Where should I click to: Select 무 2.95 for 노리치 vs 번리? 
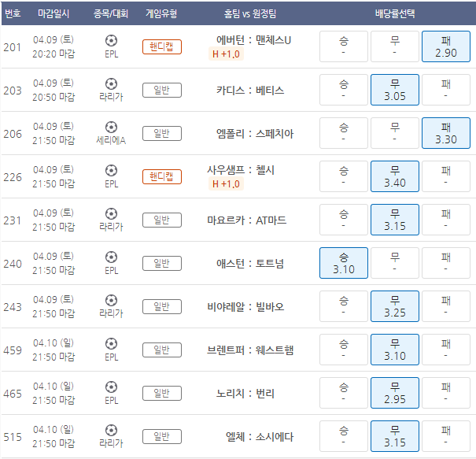point(395,393)
